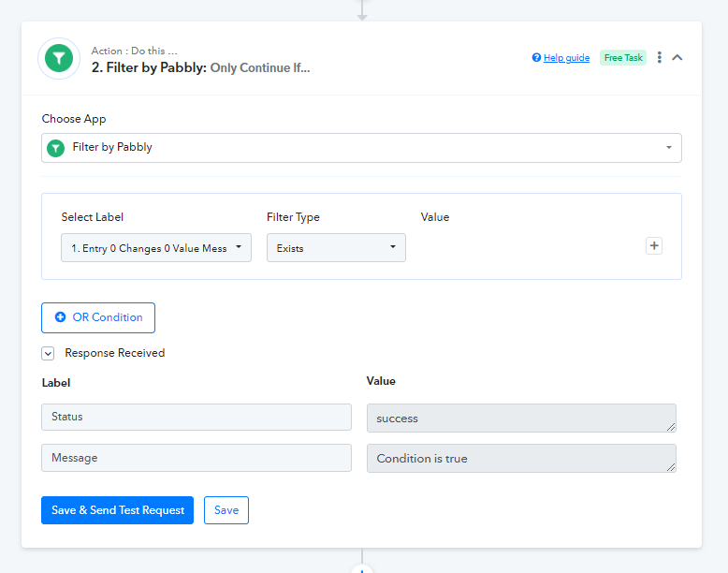The width and height of the screenshot is (728, 573).
Task: Collapse the Filter by Pabbly step
Action: pyautogui.click(x=677, y=58)
